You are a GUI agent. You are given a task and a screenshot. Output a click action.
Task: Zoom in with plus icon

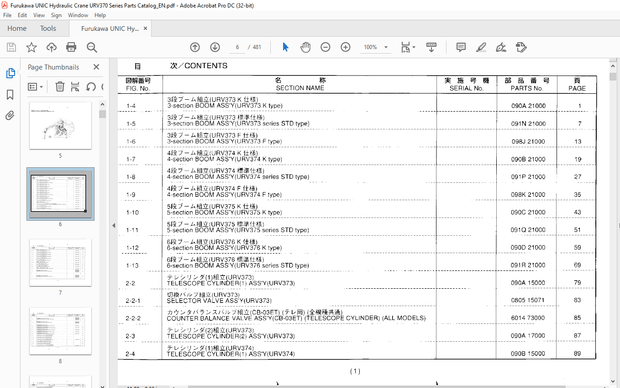346,47
